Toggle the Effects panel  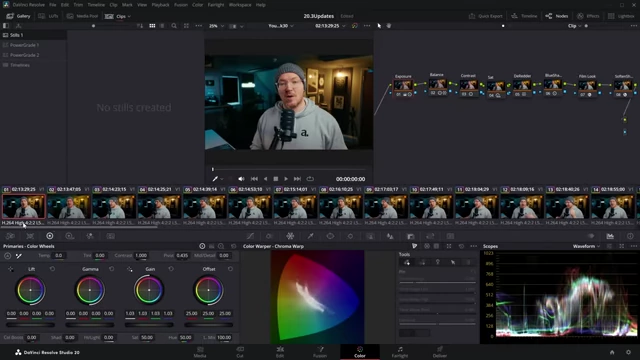click(x=588, y=16)
